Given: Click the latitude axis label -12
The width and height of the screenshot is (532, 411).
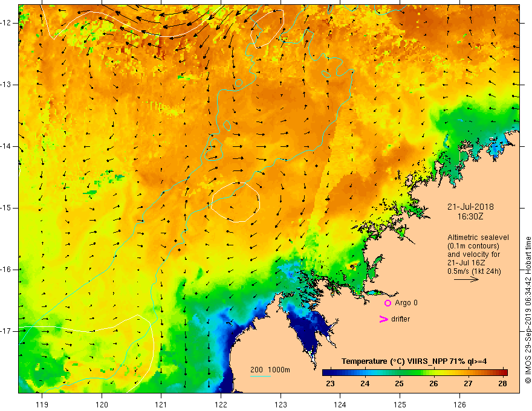Looking at the screenshot, I should 7,23.
